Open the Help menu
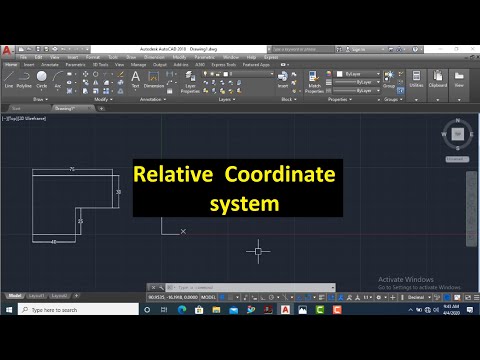Screen dimensions: 480x360 [x=251, y=57]
